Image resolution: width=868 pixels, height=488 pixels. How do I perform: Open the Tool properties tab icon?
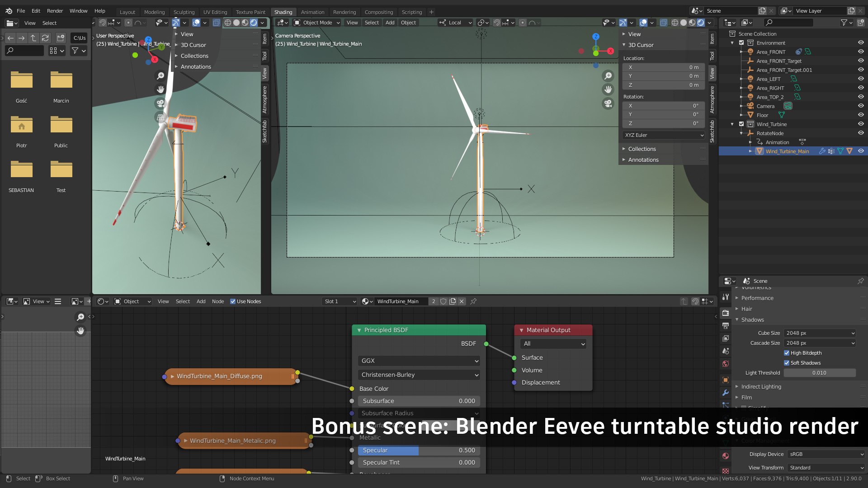point(726,297)
